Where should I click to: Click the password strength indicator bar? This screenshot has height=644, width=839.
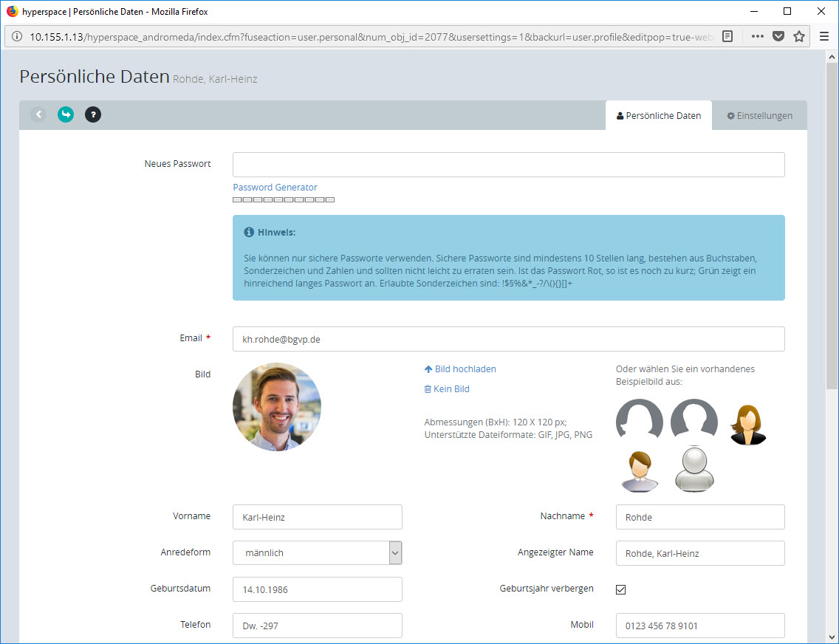point(284,200)
